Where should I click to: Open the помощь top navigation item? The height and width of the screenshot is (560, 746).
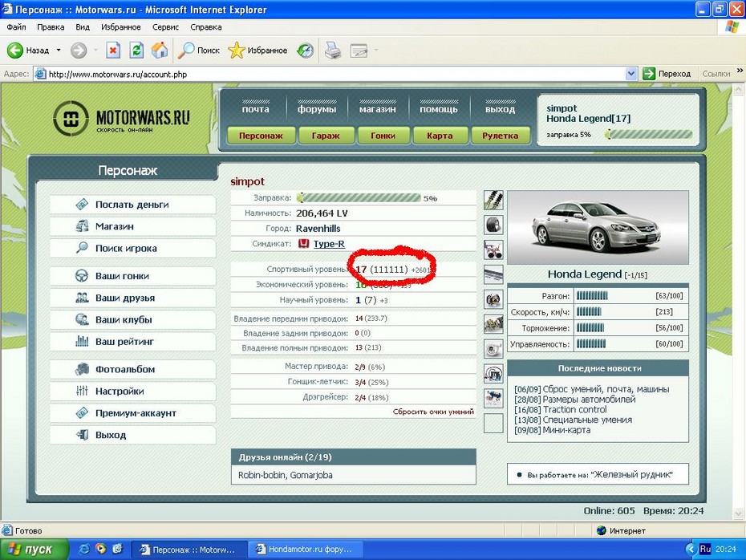tap(439, 109)
